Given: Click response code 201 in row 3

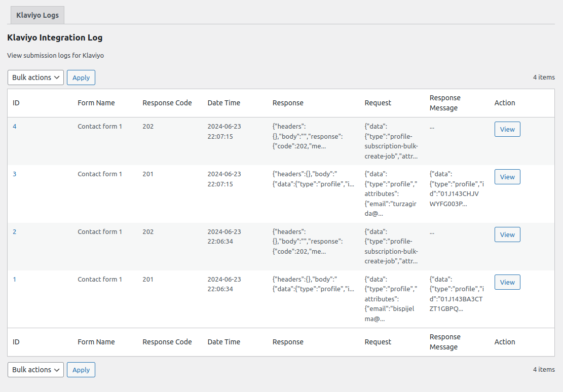Looking at the screenshot, I should tap(148, 174).
